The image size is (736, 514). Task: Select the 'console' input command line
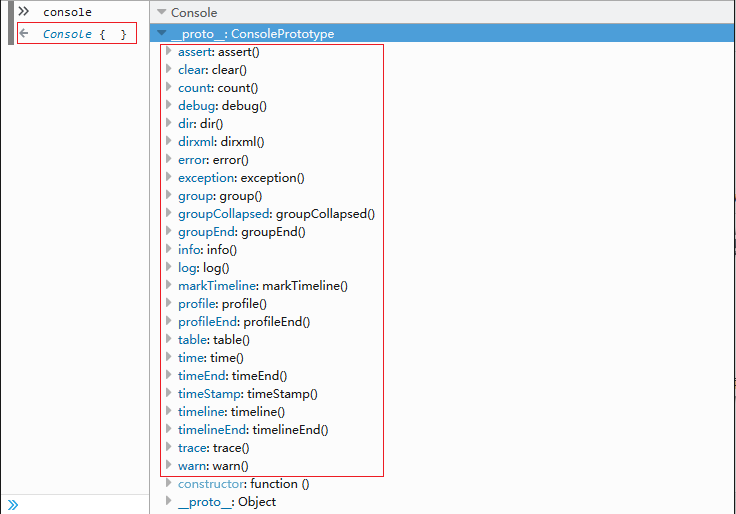coord(67,12)
